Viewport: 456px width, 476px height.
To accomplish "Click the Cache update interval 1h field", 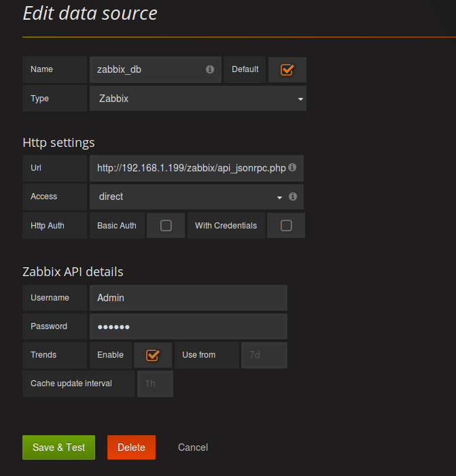I will point(155,384).
